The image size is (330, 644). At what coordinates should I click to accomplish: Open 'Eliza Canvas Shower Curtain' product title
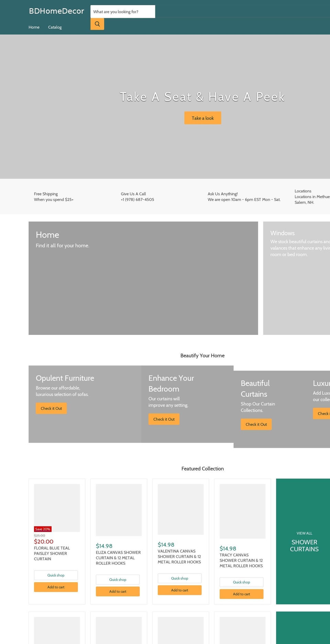pyautogui.click(x=118, y=558)
